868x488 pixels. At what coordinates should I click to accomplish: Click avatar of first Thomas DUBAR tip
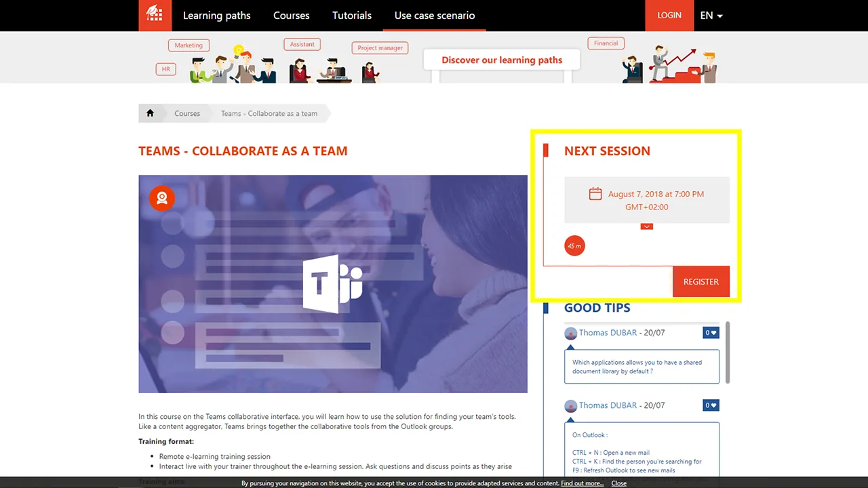(571, 333)
